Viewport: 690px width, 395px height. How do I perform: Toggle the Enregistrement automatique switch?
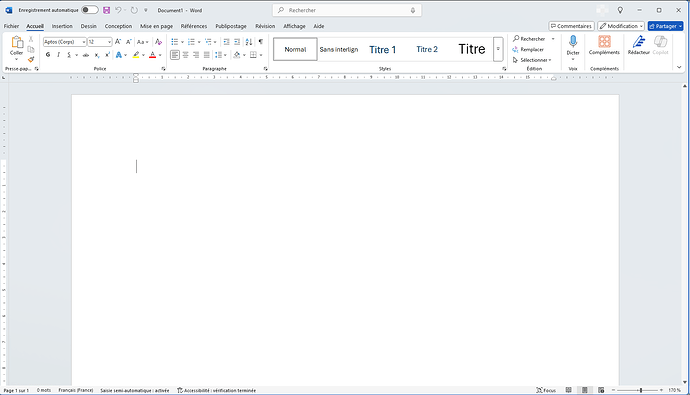(x=90, y=10)
